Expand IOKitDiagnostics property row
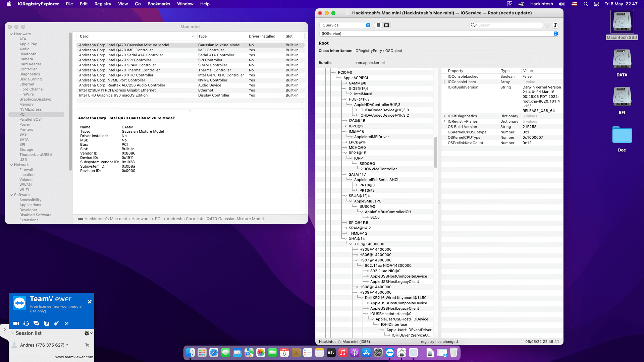The width and height of the screenshot is (644, 362). pos(445,116)
